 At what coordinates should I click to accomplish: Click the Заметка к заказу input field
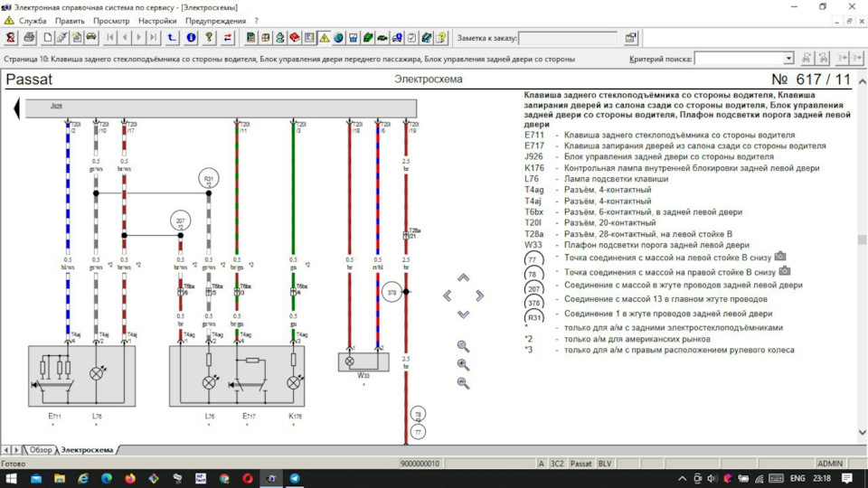[x=568, y=38]
